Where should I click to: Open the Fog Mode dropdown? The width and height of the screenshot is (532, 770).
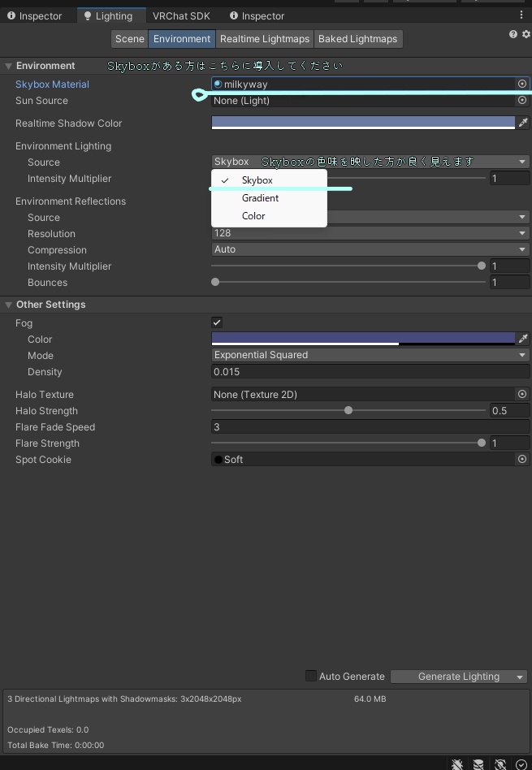[x=370, y=355]
